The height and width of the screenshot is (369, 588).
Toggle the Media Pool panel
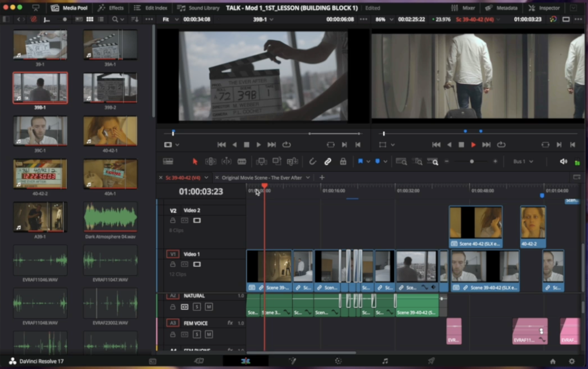pyautogui.click(x=69, y=8)
